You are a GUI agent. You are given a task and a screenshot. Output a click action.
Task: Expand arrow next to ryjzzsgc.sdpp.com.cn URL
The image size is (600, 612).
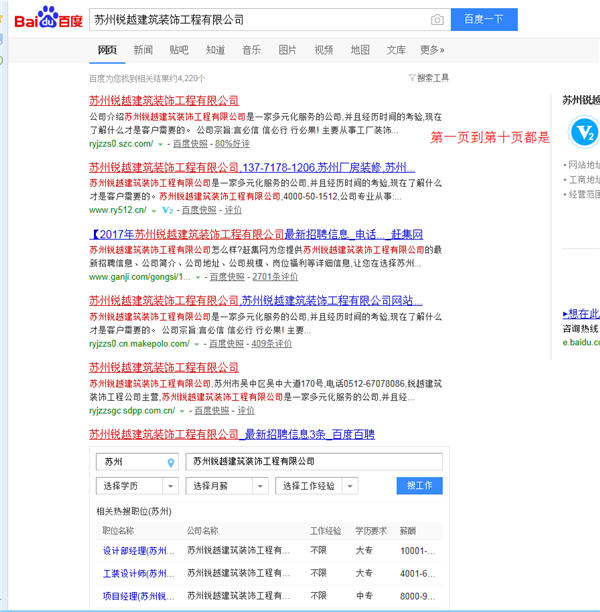(x=182, y=411)
